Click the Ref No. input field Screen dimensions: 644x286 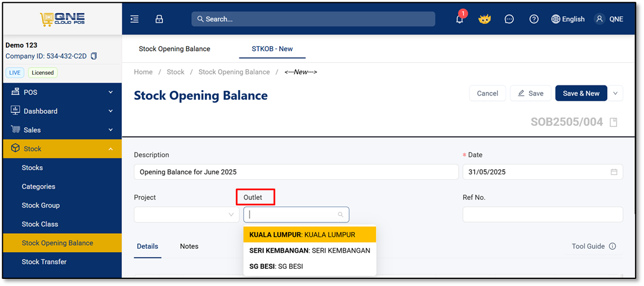point(542,215)
